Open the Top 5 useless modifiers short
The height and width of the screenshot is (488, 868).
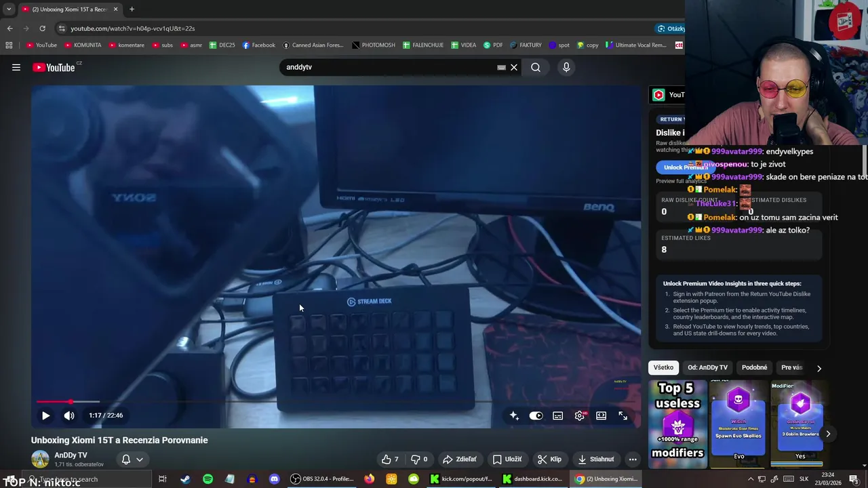coord(677,424)
